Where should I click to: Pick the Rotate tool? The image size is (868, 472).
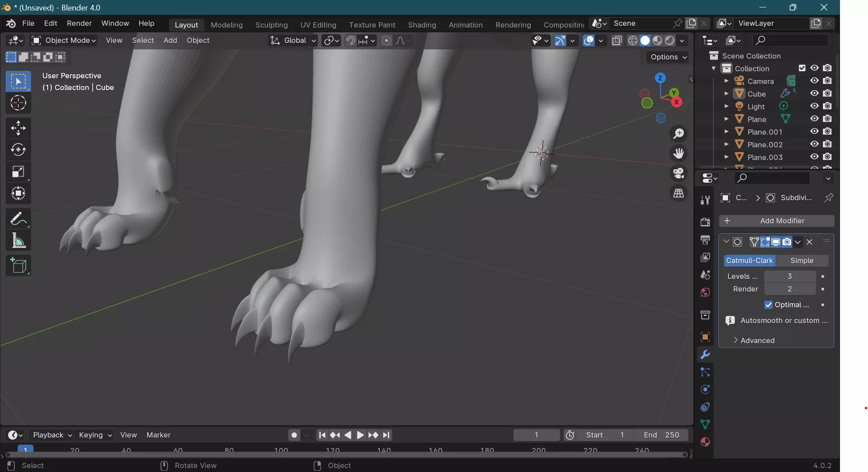(x=18, y=150)
